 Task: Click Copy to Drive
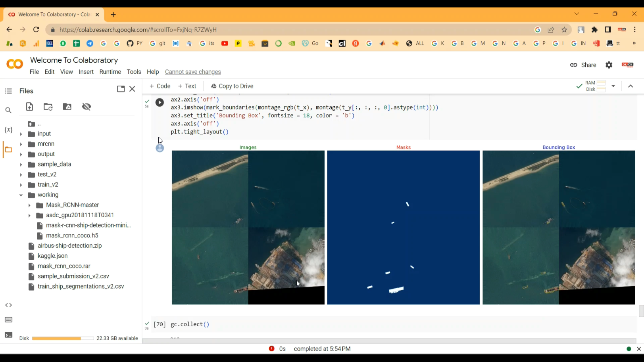232,86
